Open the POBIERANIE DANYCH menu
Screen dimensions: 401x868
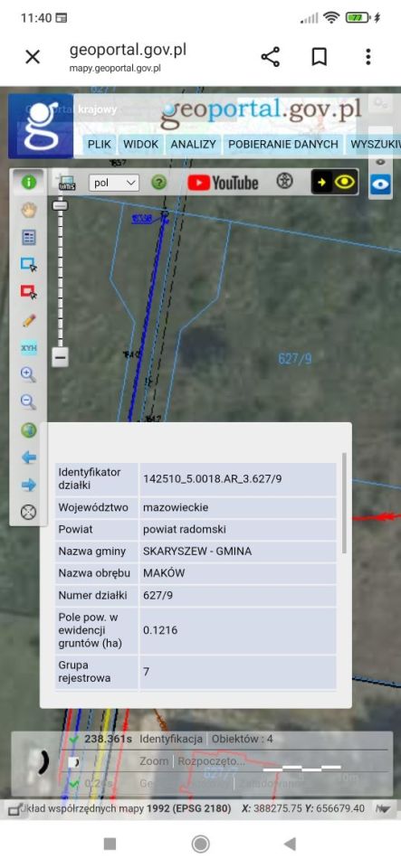coord(283,145)
